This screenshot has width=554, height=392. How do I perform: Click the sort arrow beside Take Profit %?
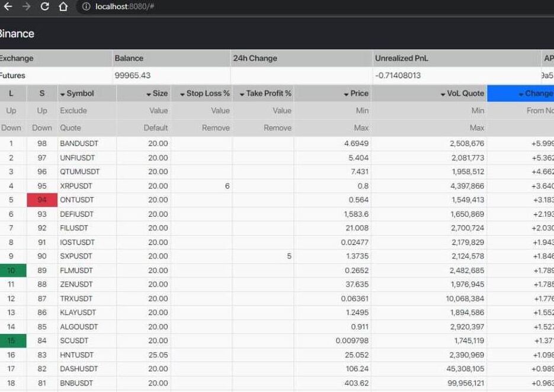point(242,94)
